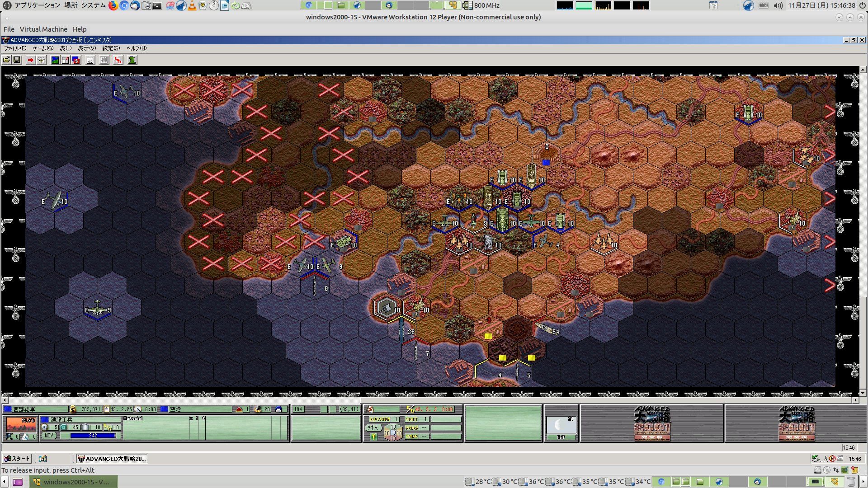
Task: Select the naval unit numbered 8
Action: 315,286
